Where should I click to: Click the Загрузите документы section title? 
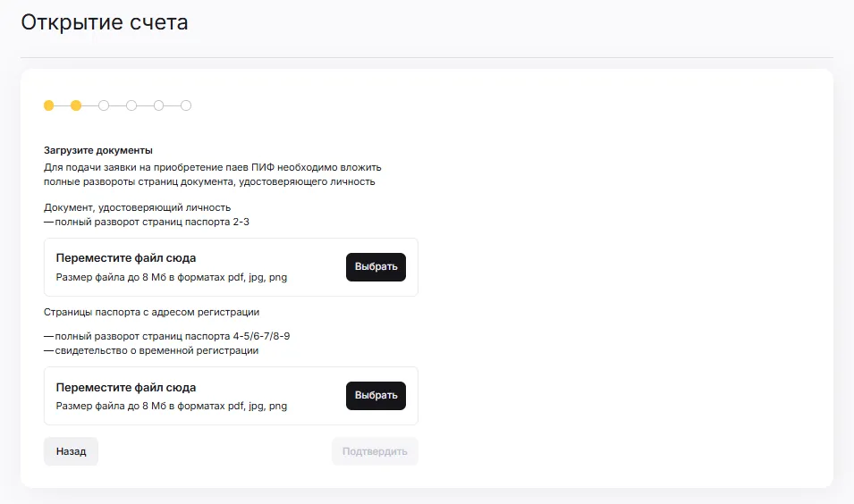[98, 150]
